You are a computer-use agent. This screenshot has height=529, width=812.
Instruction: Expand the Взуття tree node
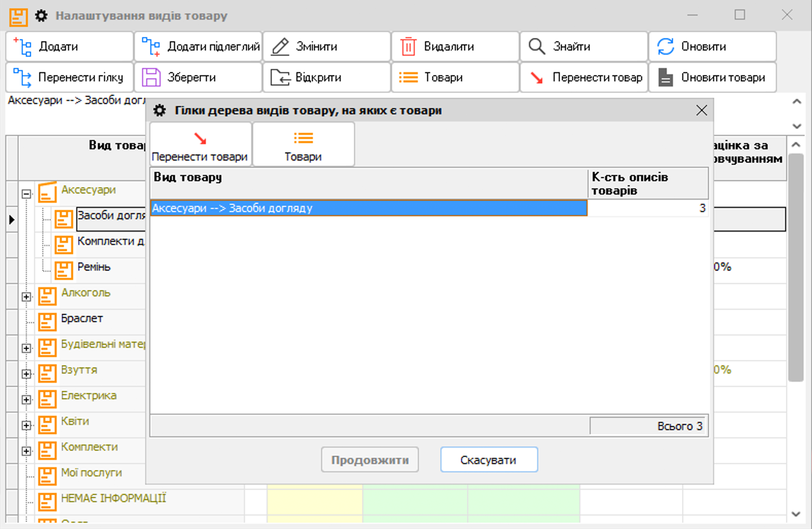coord(26,374)
